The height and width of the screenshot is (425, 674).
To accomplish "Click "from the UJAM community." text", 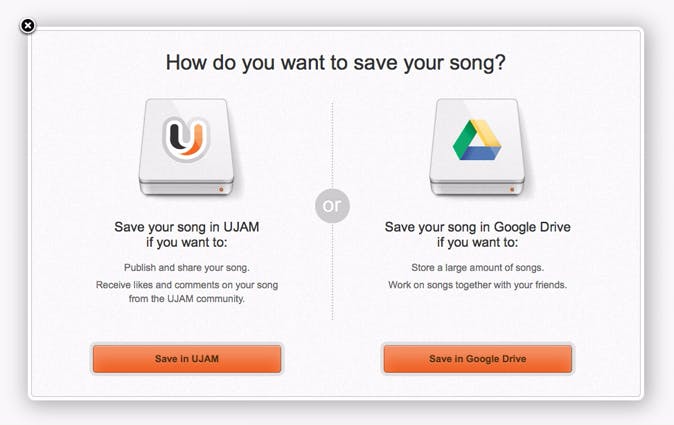I will click(187, 298).
